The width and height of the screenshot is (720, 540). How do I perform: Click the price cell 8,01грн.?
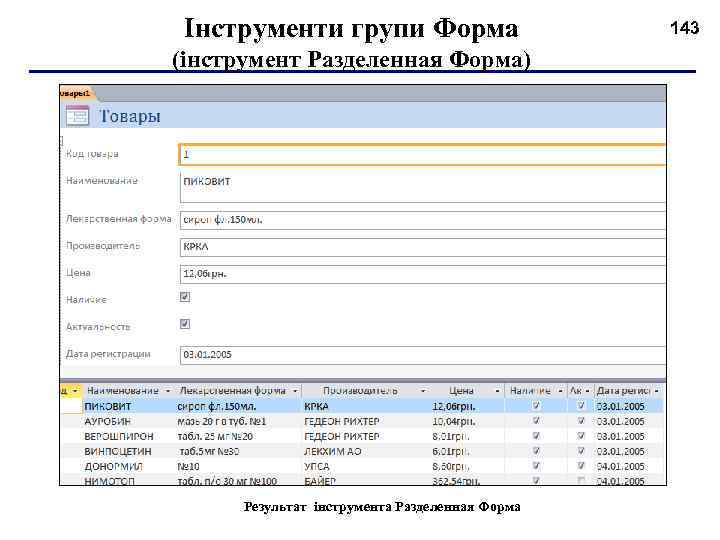pyautogui.click(x=451, y=436)
